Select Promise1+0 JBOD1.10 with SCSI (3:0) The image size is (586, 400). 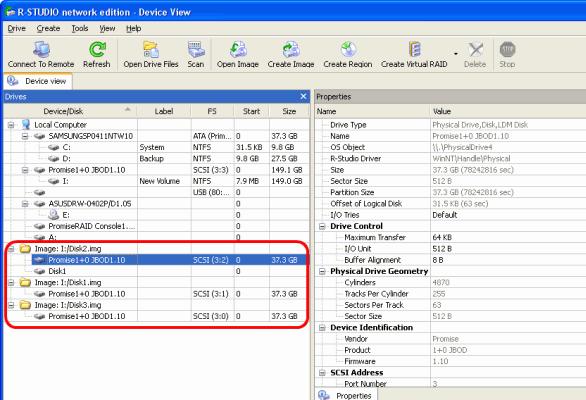pyautogui.click(x=157, y=316)
